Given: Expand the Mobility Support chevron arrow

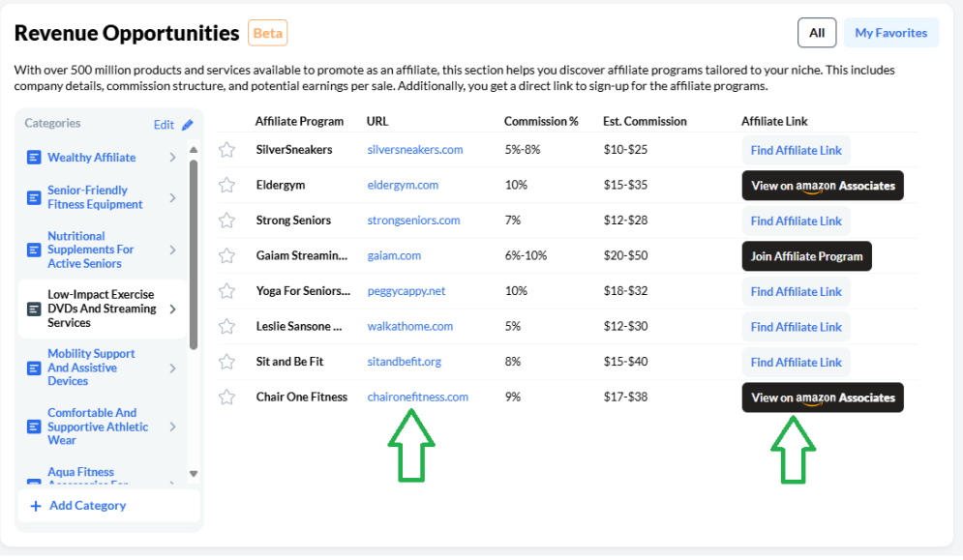Looking at the screenshot, I should [x=172, y=368].
